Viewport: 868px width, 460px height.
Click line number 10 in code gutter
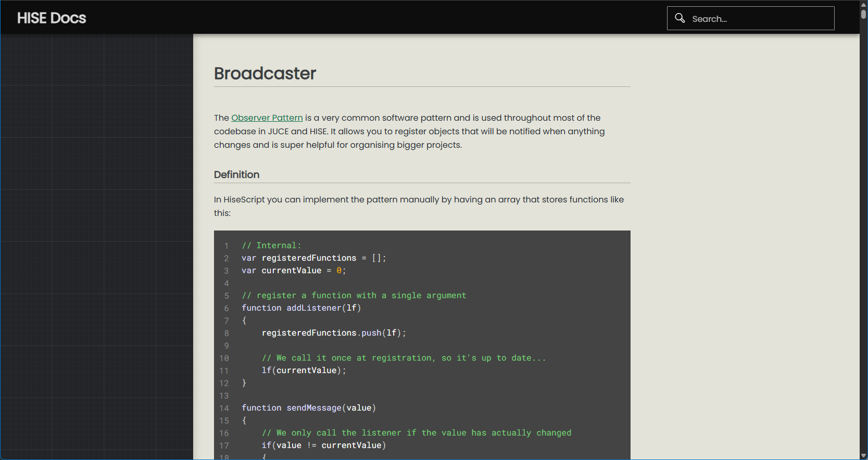224,358
